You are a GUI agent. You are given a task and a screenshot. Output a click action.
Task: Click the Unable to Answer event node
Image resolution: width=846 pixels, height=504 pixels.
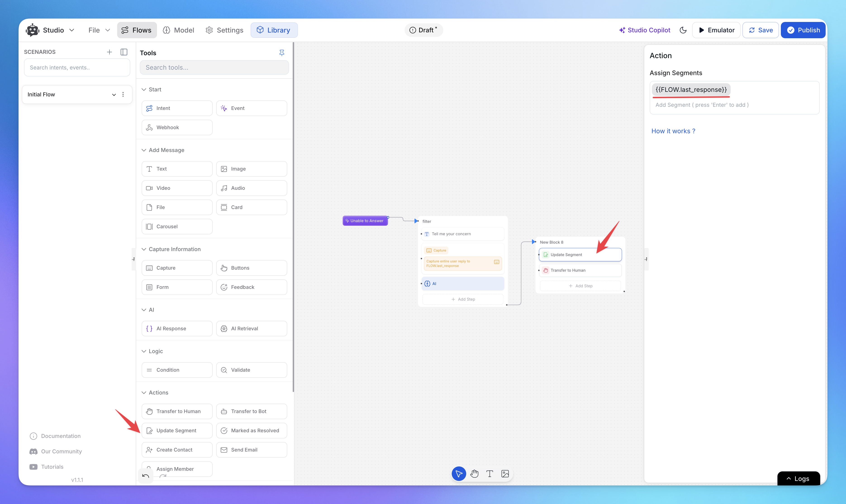(365, 221)
